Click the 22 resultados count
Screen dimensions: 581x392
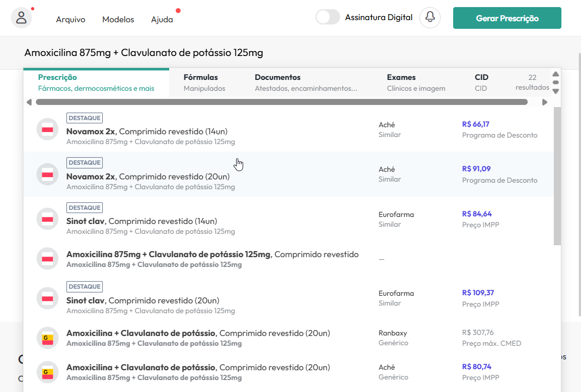(532, 82)
